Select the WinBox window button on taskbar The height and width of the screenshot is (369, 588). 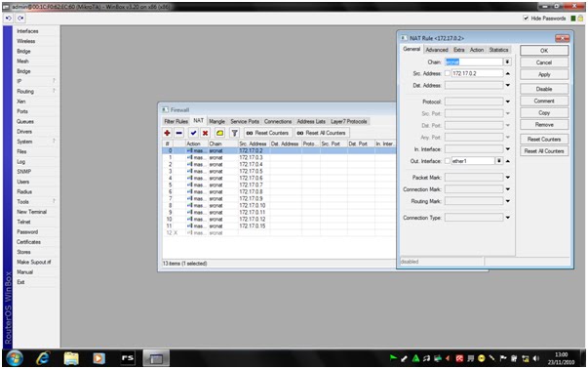156,358
